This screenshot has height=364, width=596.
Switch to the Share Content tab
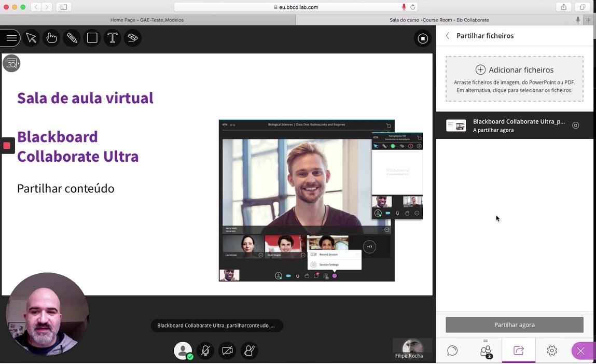click(519, 351)
